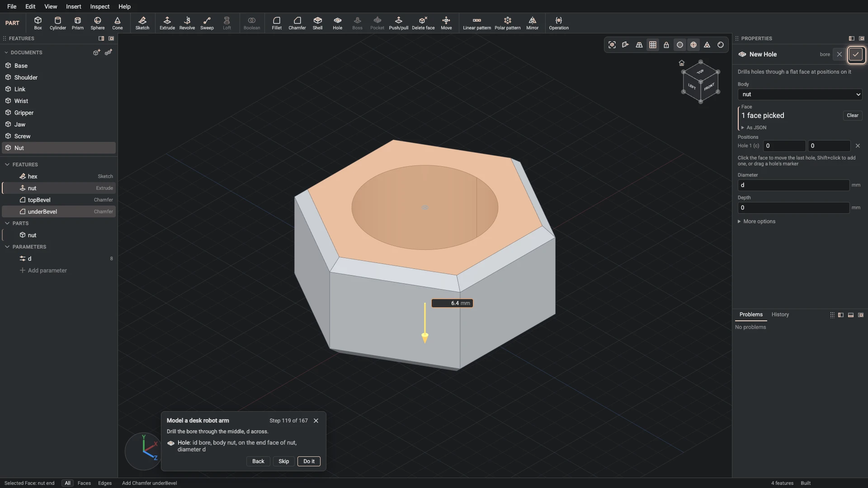Viewport: 868px width, 488px height.
Task: Activate the Delete face tool
Action: click(423, 23)
